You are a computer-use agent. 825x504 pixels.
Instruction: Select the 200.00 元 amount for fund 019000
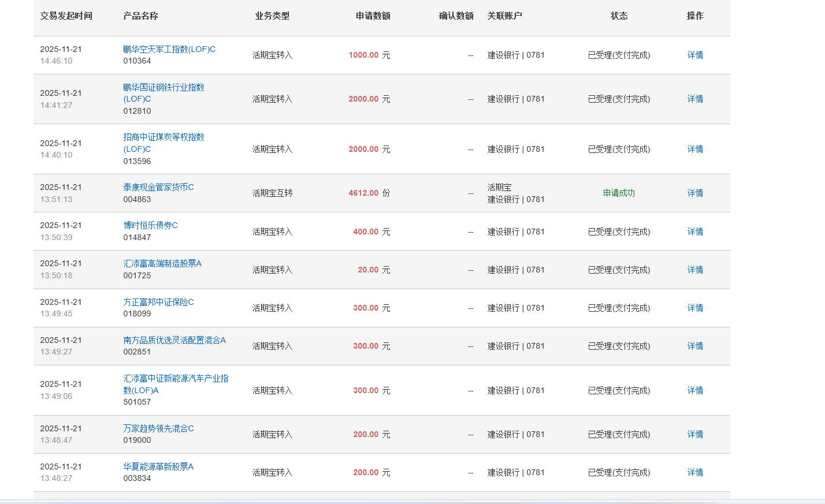[371, 434]
